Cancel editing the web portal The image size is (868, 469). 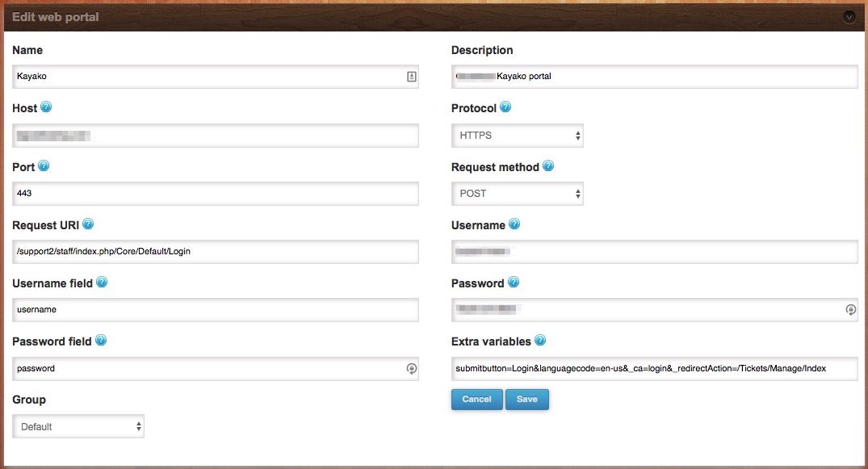pos(476,400)
